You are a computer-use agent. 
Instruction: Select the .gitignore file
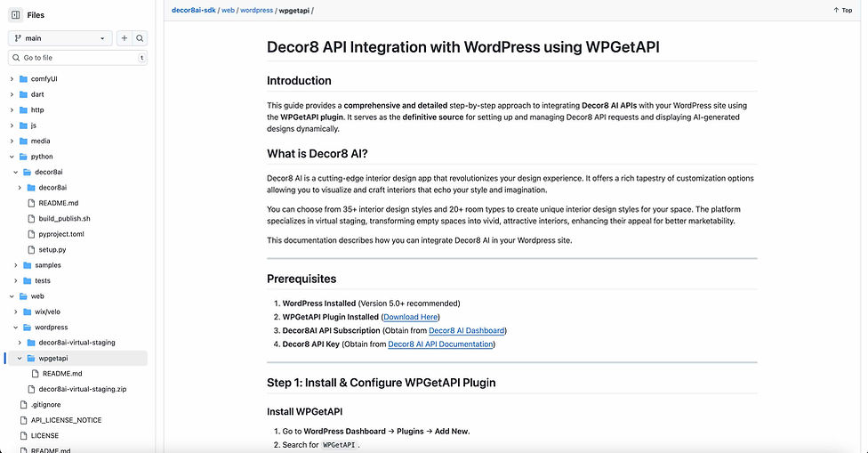pyautogui.click(x=45, y=405)
